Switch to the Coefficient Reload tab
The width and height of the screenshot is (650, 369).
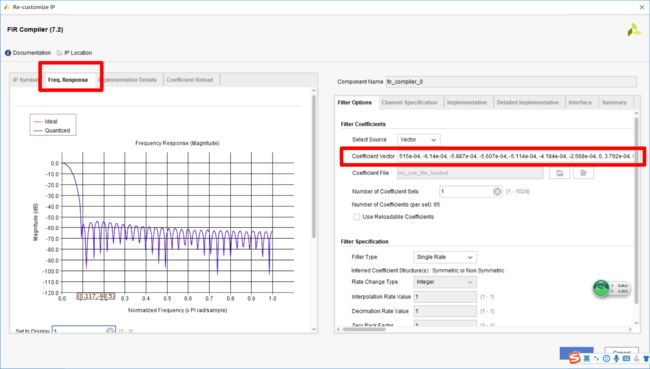tap(190, 80)
